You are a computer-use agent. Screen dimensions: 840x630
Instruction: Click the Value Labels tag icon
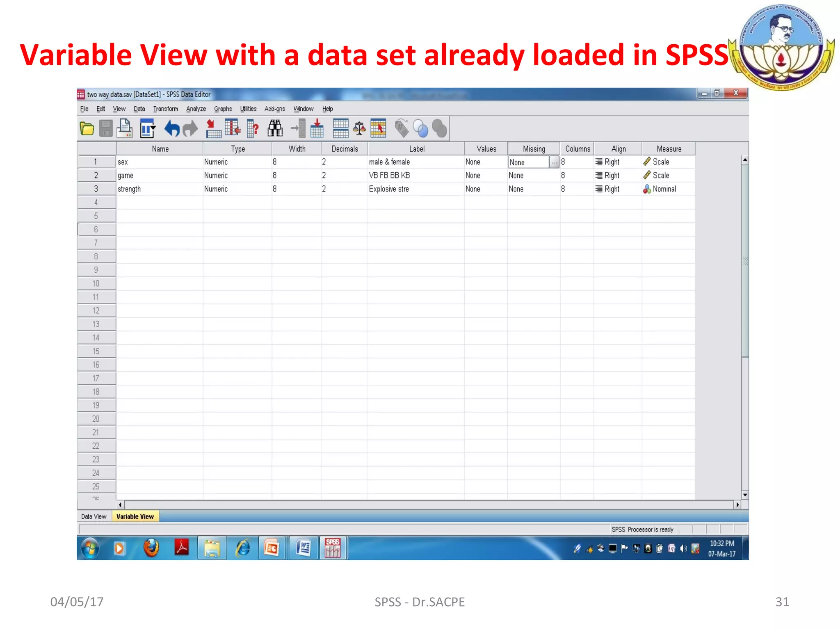tap(402, 128)
